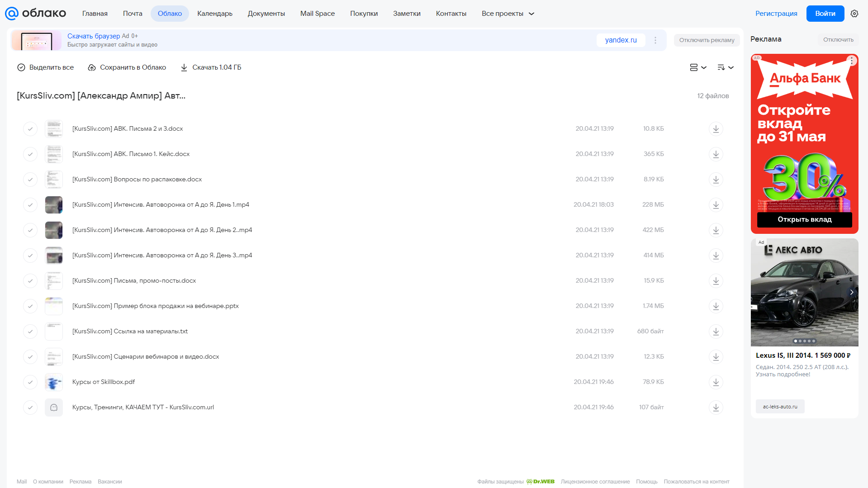Open the view mode dropdown

(698, 67)
